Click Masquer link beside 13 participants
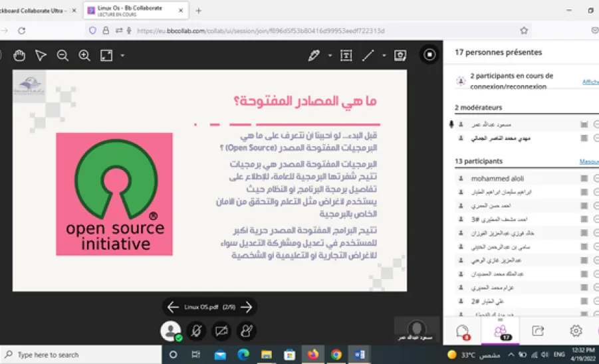Screen dimensions: 599x364 click(588, 162)
